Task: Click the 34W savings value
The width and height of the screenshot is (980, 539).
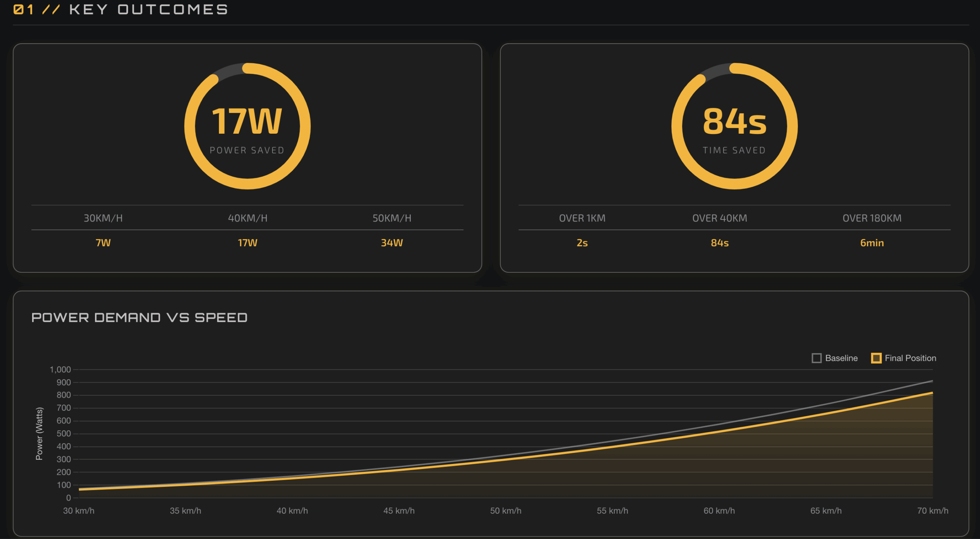Action: [392, 243]
